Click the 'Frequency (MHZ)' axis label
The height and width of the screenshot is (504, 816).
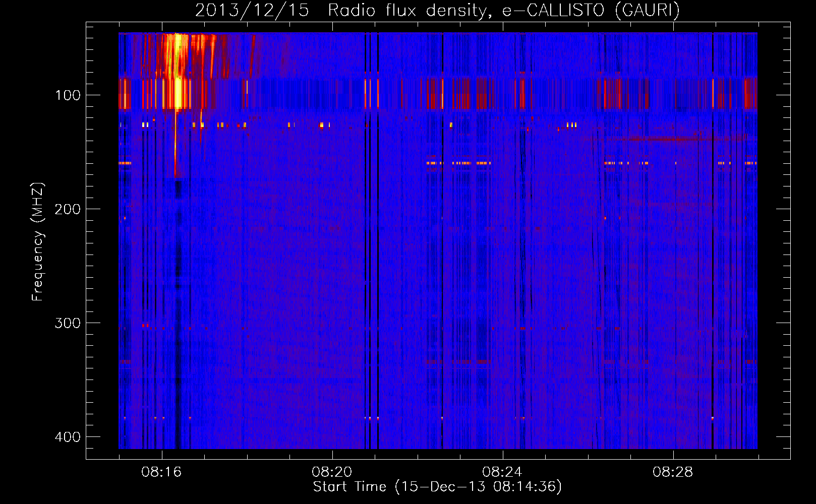(38, 242)
